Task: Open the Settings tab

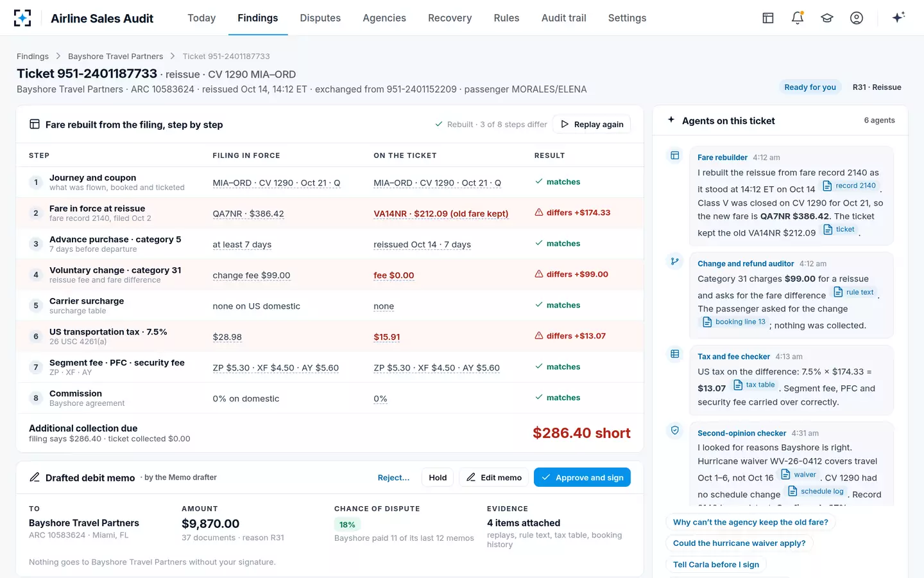Action: click(627, 18)
